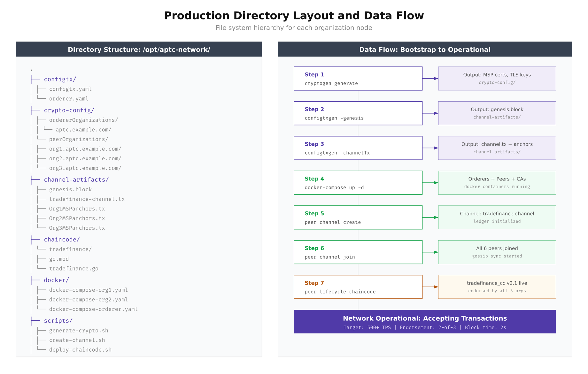Select the arrow connecting Step 2 to its output

click(430, 113)
